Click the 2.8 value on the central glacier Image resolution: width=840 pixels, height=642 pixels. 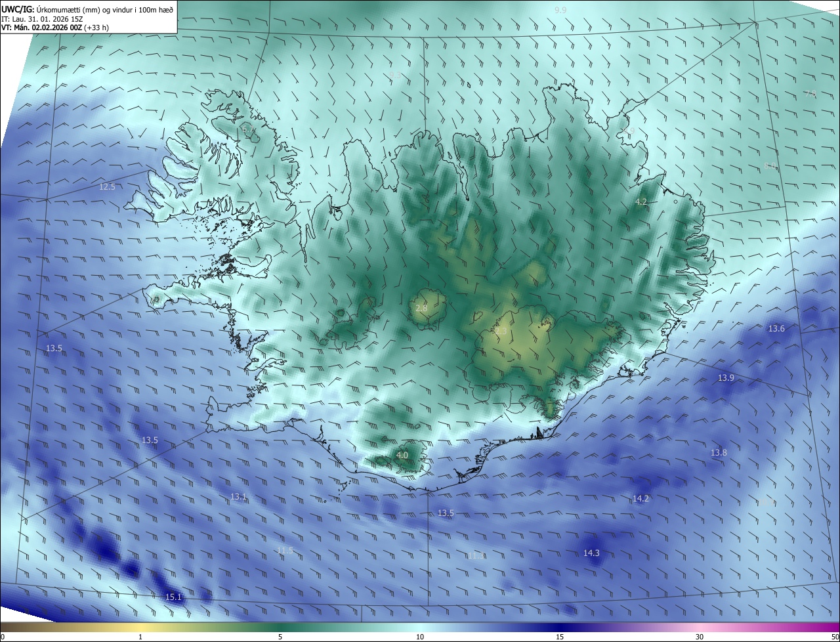click(x=421, y=308)
